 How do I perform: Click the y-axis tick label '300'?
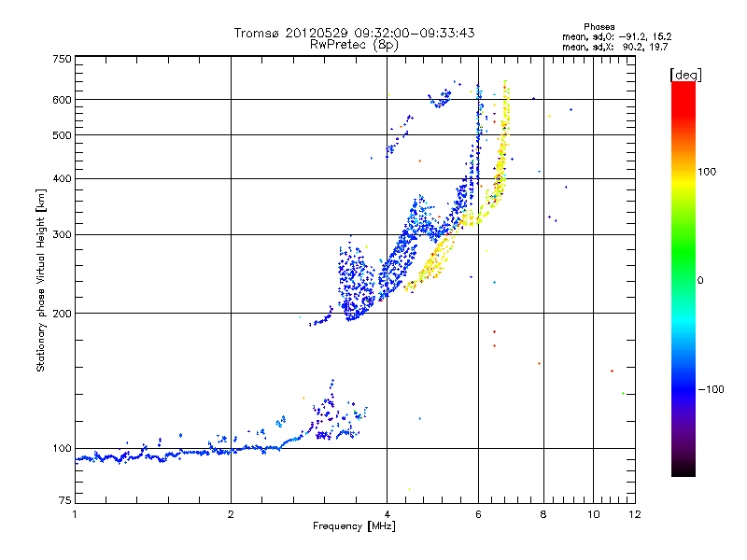(x=62, y=235)
